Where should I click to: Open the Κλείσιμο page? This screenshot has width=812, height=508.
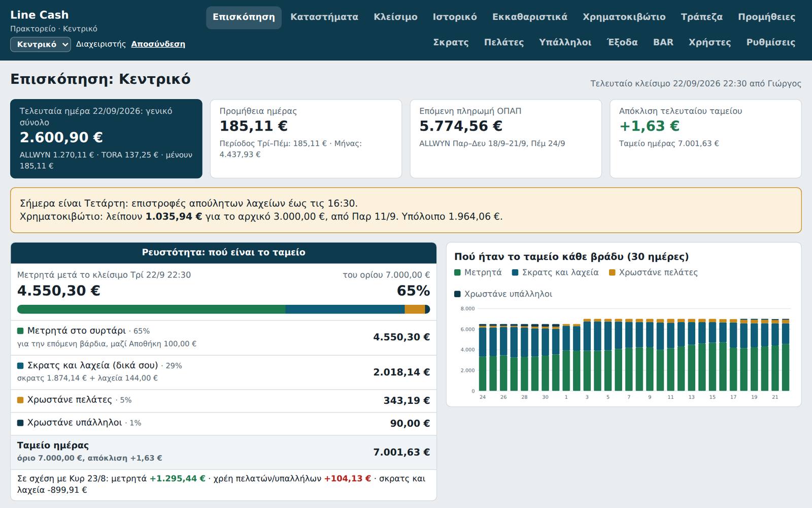395,17
